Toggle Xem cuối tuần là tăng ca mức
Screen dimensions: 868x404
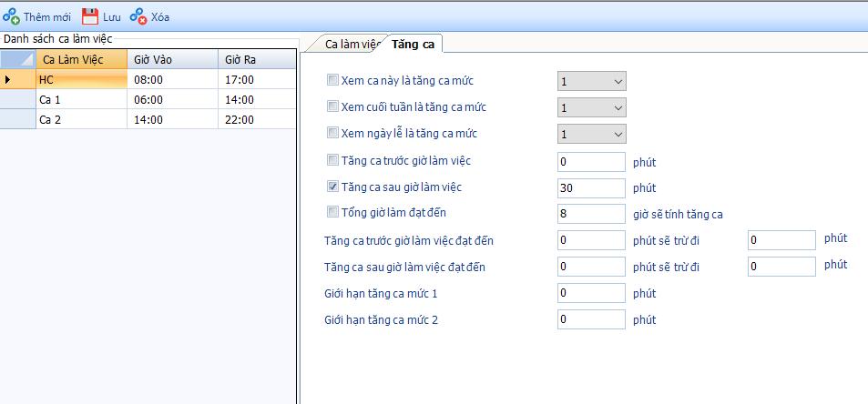pos(332,107)
